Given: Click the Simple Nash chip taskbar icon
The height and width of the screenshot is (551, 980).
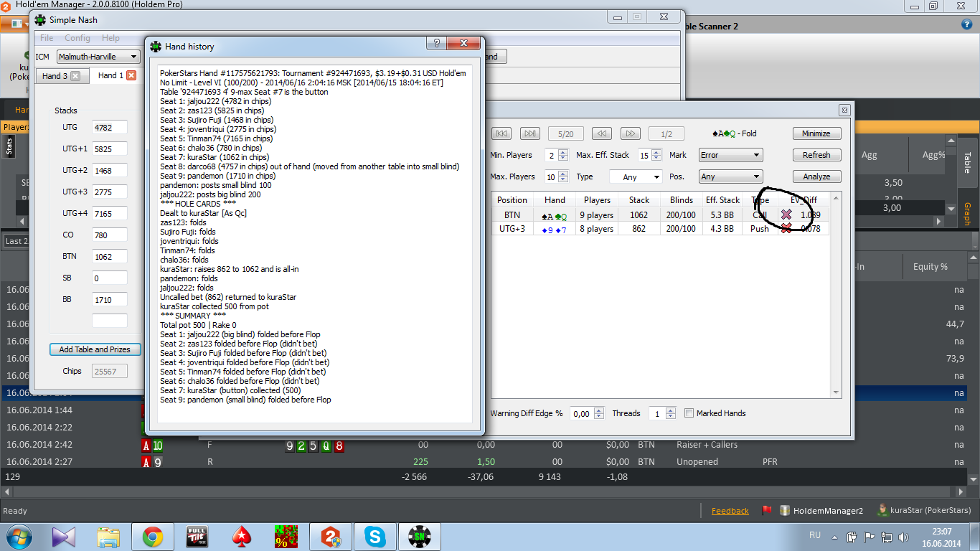Looking at the screenshot, I should point(419,537).
